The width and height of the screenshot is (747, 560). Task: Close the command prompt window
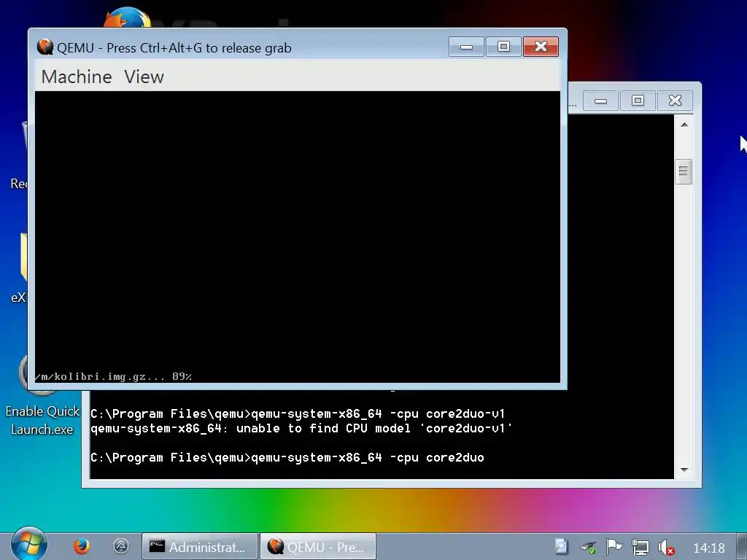coord(675,101)
